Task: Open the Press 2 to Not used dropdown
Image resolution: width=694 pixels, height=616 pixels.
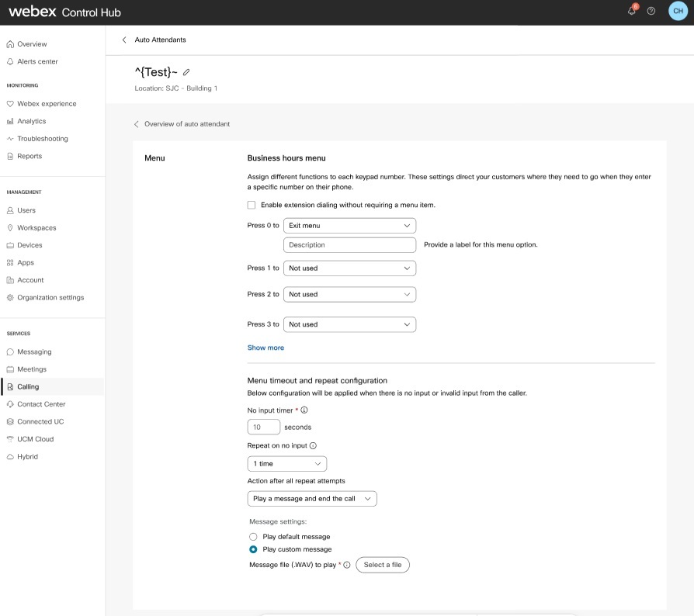Action: (x=349, y=295)
